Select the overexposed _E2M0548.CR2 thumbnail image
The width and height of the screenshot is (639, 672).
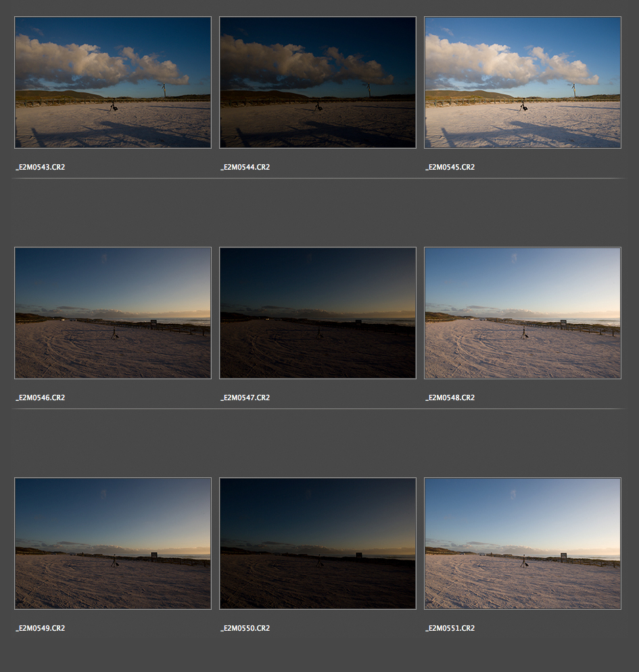pyautogui.click(x=523, y=313)
